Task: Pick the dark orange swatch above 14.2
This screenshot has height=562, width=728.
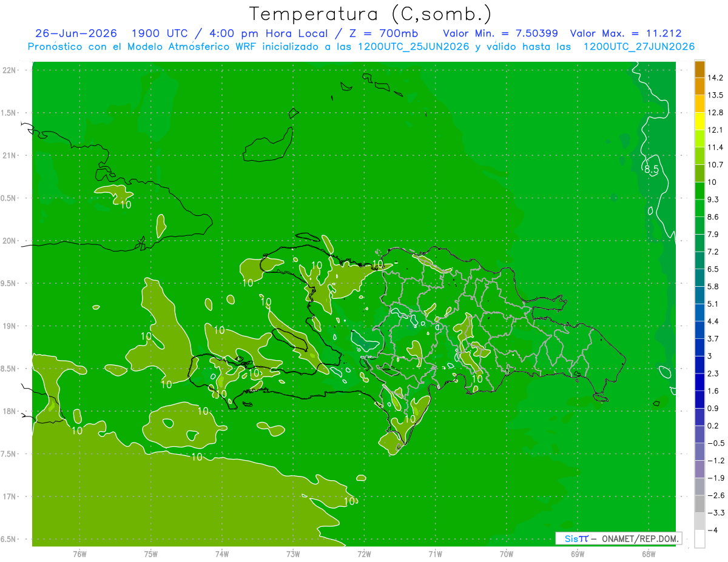Action: 699,70
